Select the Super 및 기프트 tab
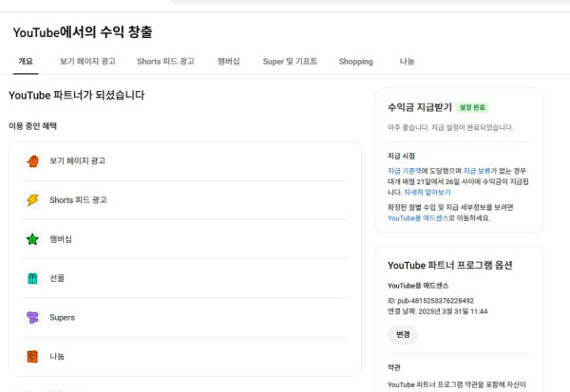 pyautogui.click(x=290, y=62)
